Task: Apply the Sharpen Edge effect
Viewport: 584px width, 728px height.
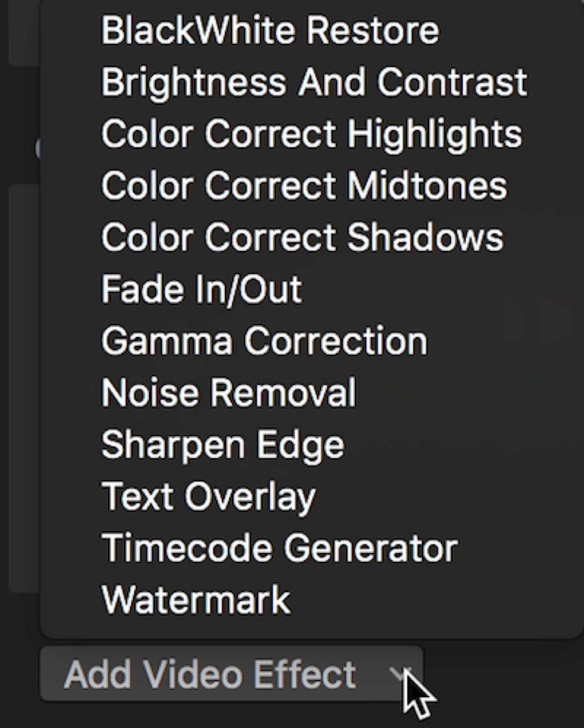Action: 223,444
